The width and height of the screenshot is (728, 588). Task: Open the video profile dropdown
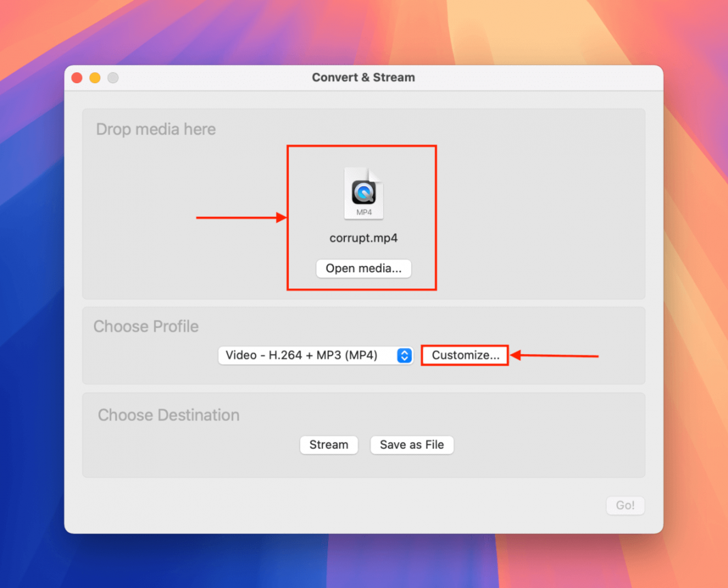coord(315,355)
